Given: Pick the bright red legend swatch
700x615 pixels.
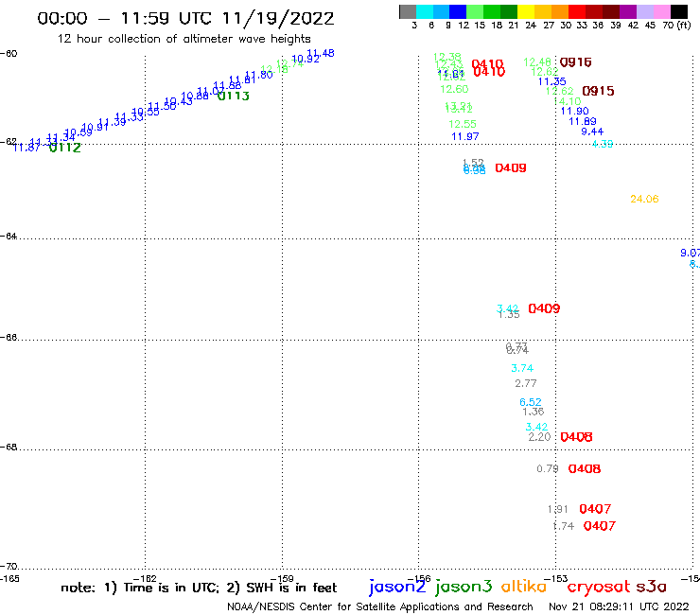Looking at the screenshot, I should (577, 11).
